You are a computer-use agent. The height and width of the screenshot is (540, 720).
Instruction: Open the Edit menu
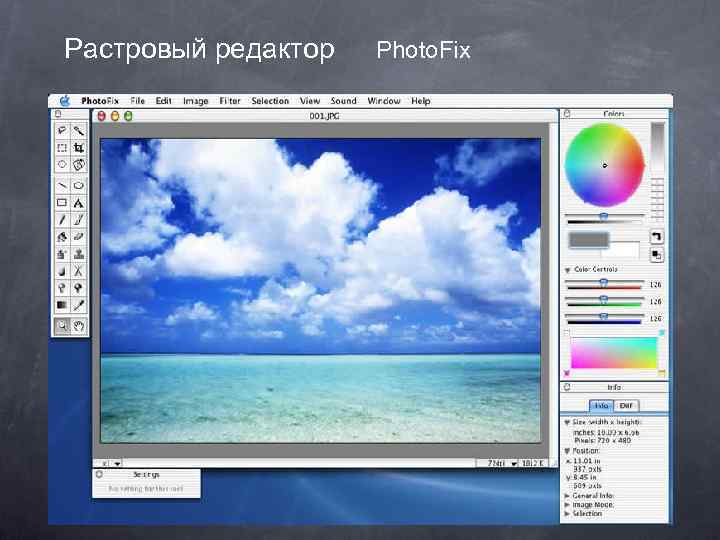click(x=163, y=101)
